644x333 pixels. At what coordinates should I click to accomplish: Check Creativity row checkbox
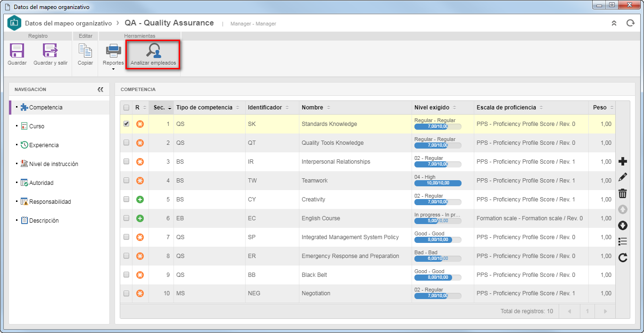point(126,199)
